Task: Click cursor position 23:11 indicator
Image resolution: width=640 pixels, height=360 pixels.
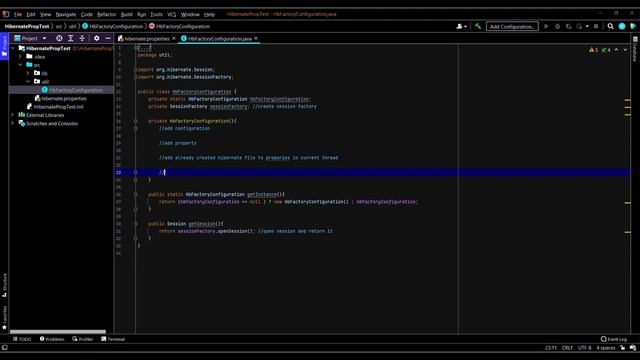Action: tap(551, 348)
